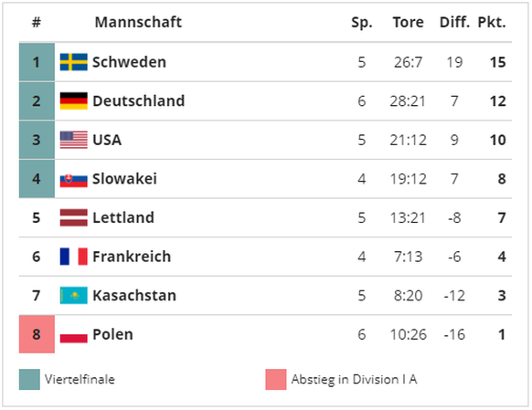
Task: Click the Sweden flag icon
Action: click(74, 62)
